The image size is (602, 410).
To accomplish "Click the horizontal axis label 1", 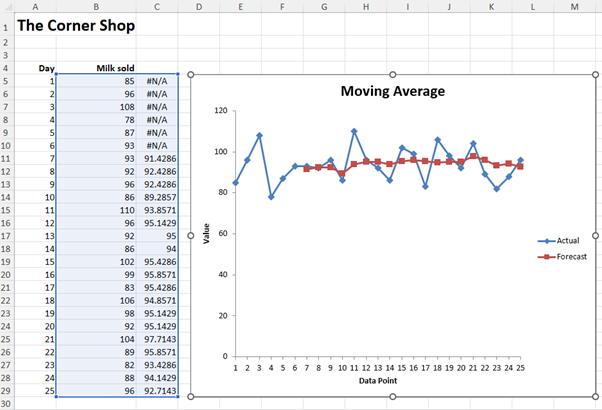I will pyautogui.click(x=235, y=368).
